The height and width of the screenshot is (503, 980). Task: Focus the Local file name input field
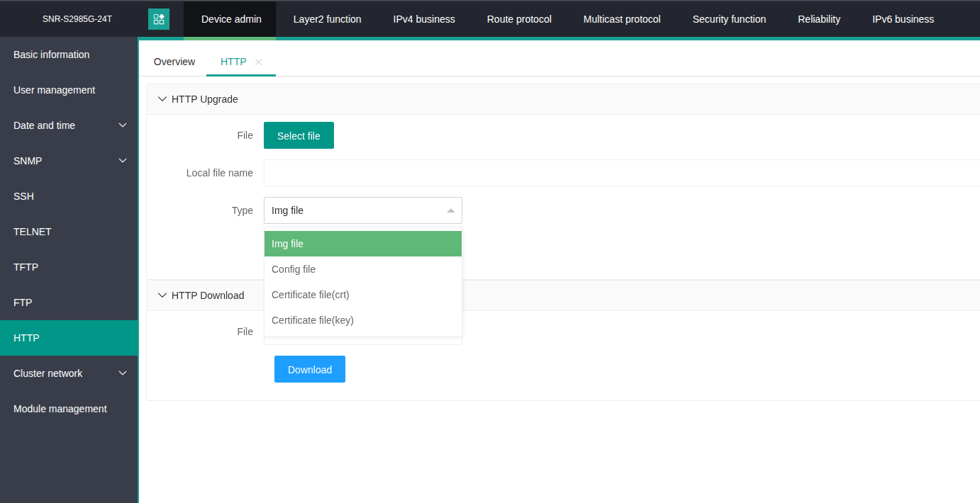622,173
